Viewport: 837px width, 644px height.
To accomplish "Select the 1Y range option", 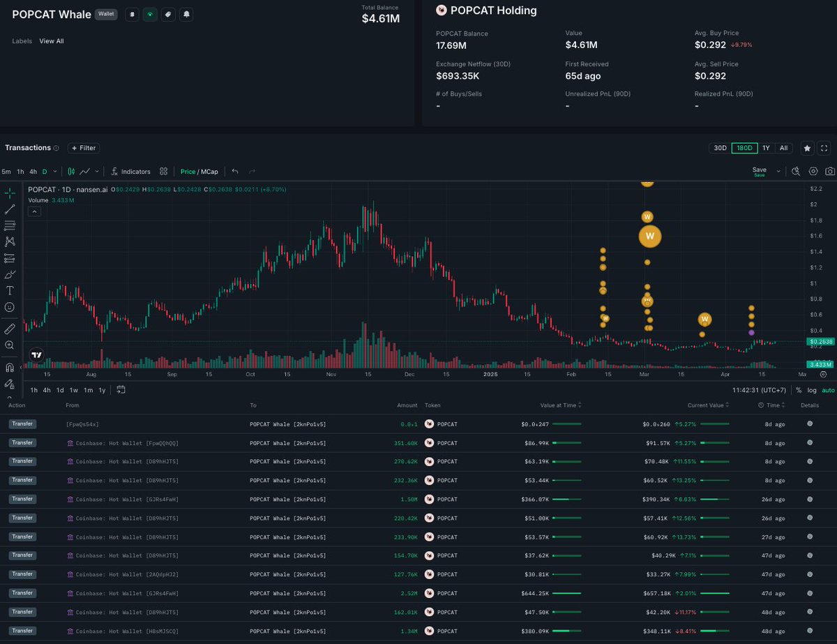I will coord(766,148).
